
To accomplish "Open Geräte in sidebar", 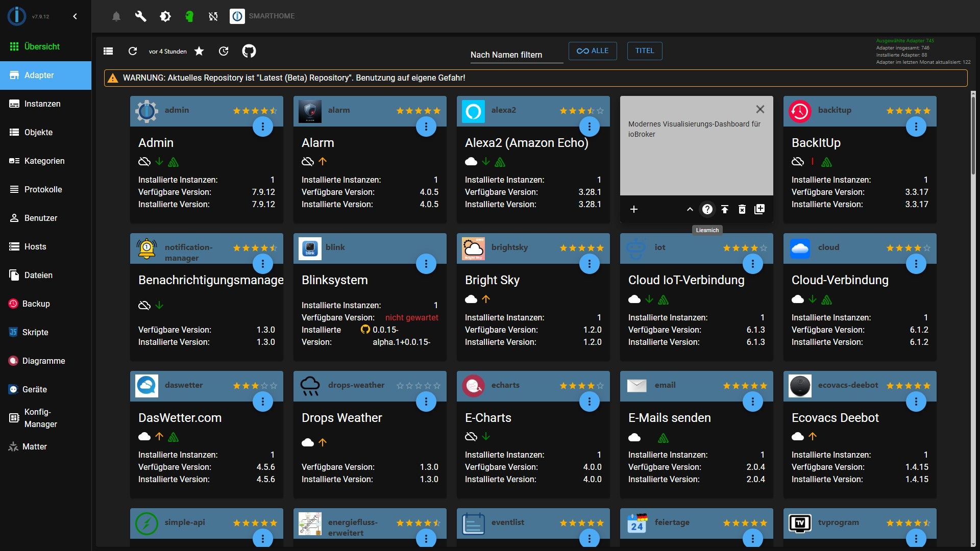I will (x=46, y=389).
